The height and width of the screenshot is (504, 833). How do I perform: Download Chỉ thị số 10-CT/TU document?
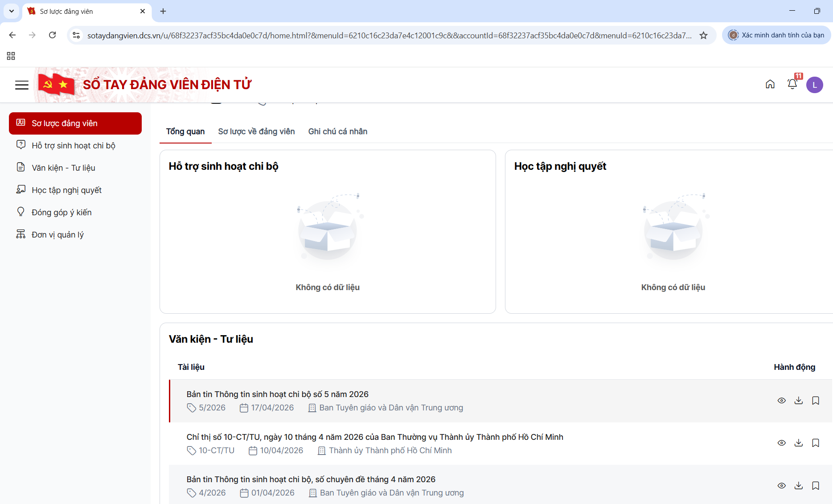798,443
